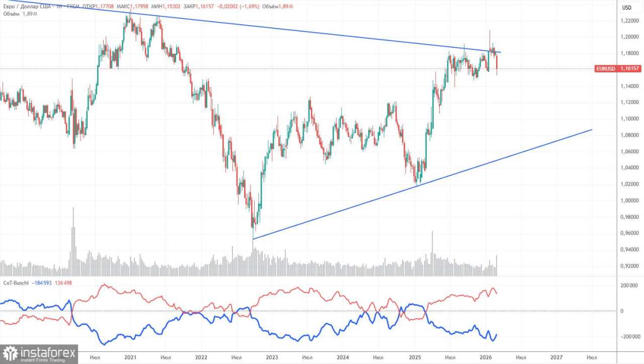Click the 1,14000 price axis label
This screenshot has height=364, width=644.
(x=631, y=86)
